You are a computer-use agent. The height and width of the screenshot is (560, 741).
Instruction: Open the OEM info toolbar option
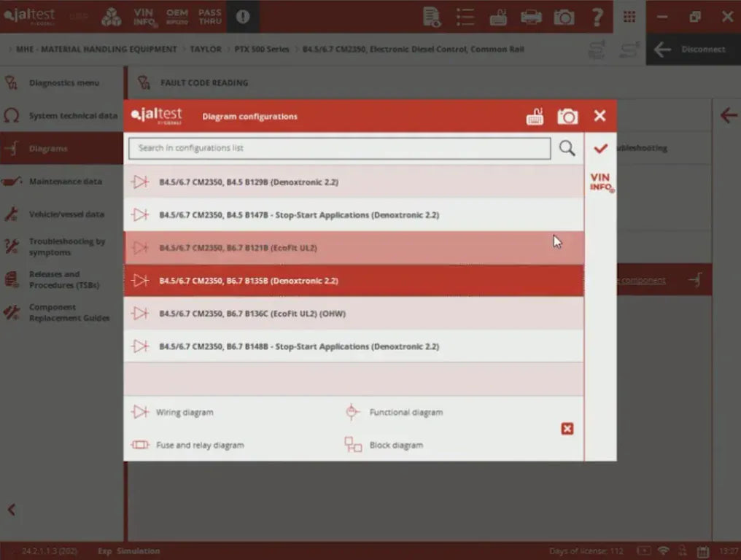tap(176, 17)
